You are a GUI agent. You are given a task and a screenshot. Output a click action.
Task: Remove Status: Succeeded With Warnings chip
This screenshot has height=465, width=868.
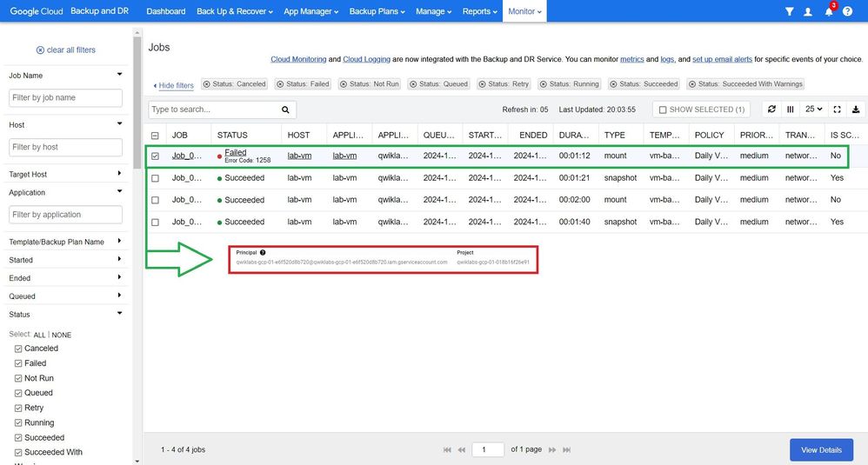click(x=692, y=84)
